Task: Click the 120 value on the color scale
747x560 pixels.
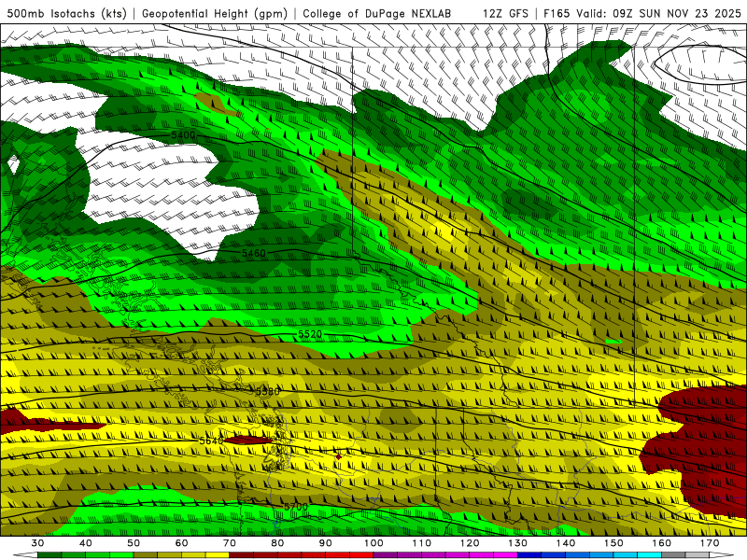Action: [470, 543]
